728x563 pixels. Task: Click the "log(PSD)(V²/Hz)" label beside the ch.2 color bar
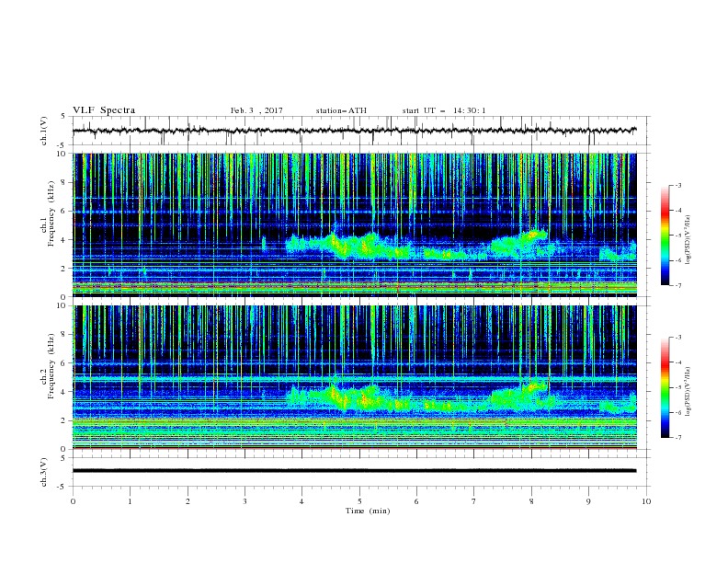click(x=688, y=392)
